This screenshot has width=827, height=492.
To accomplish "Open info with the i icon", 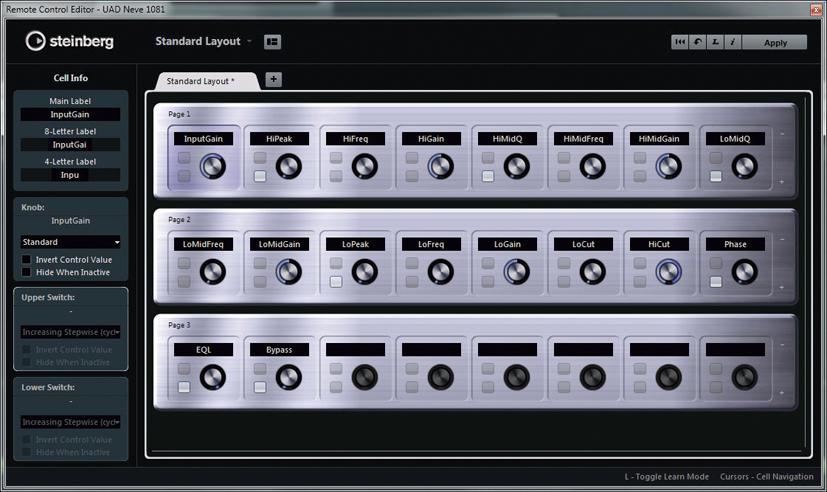I will pos(733,42).
